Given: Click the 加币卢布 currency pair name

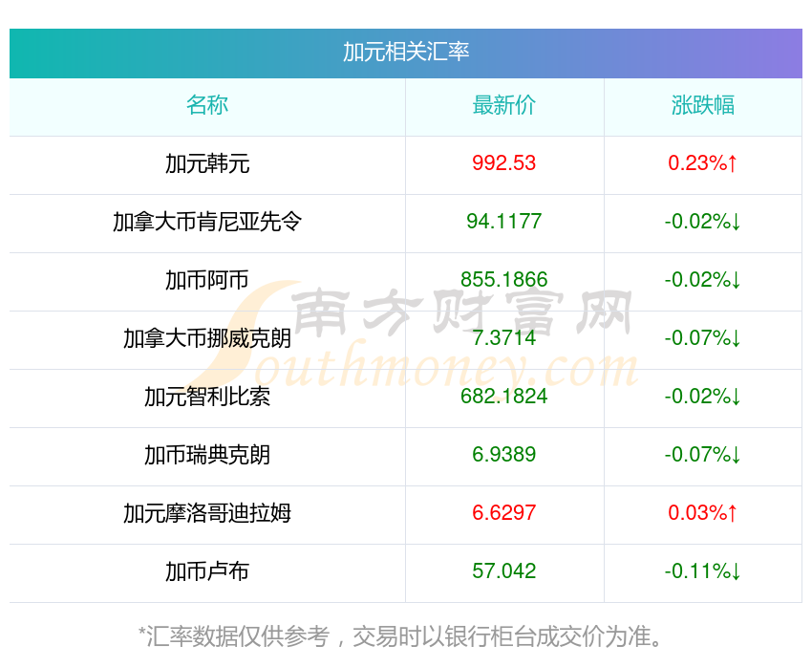Looking at the screenshot, I should (207, 571).
